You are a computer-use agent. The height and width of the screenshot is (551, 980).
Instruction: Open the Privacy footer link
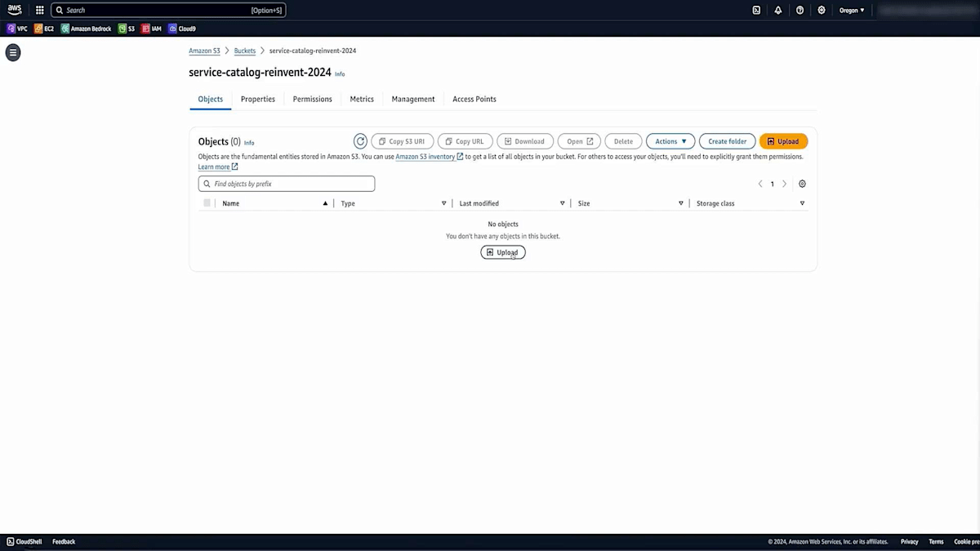pos(909,541)
